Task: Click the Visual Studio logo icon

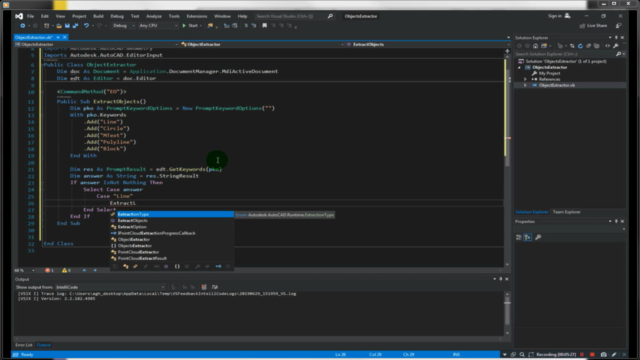Action: 19,16
